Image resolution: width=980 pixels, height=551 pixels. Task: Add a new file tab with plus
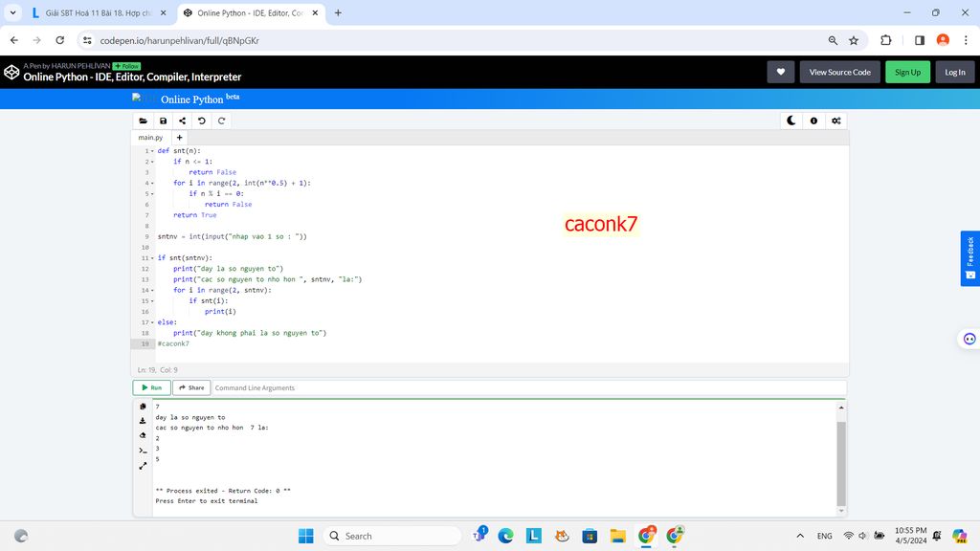click(x=179, y=138)
